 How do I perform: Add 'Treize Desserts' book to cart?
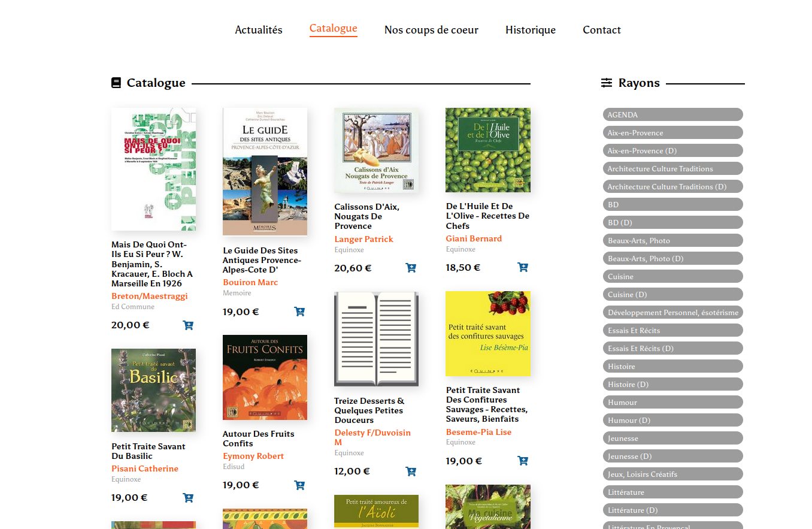[x=411, y=471]
